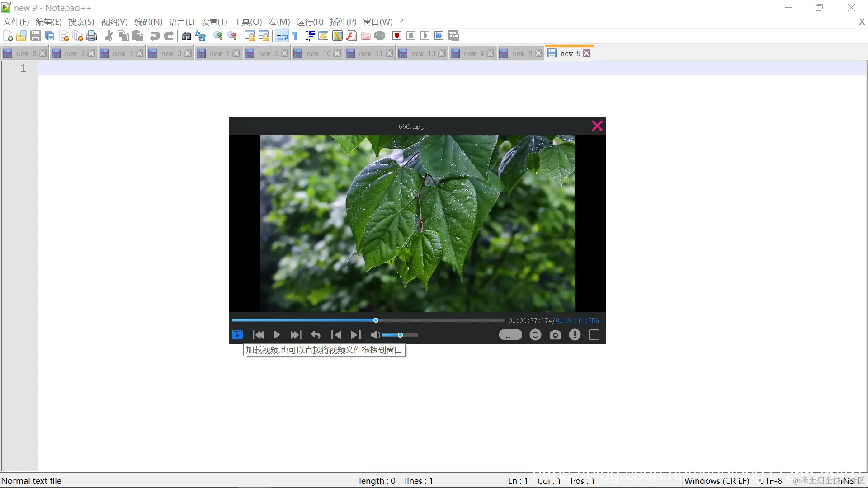Click the Find binoculars toolbar icon
Viewport: 868px width, 488px height.
point(186,36)
